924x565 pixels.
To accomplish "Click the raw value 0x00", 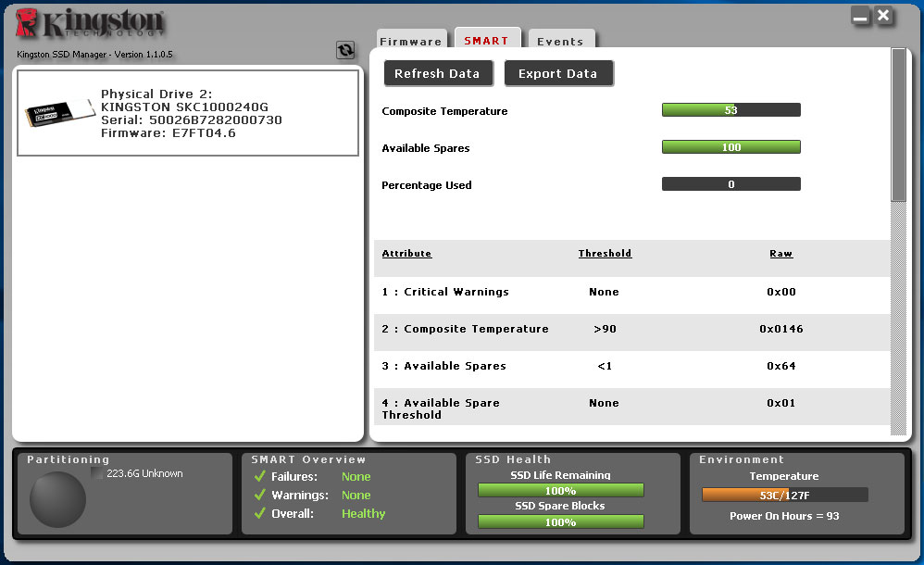I will pyautogui.click(x=780, y=292).
